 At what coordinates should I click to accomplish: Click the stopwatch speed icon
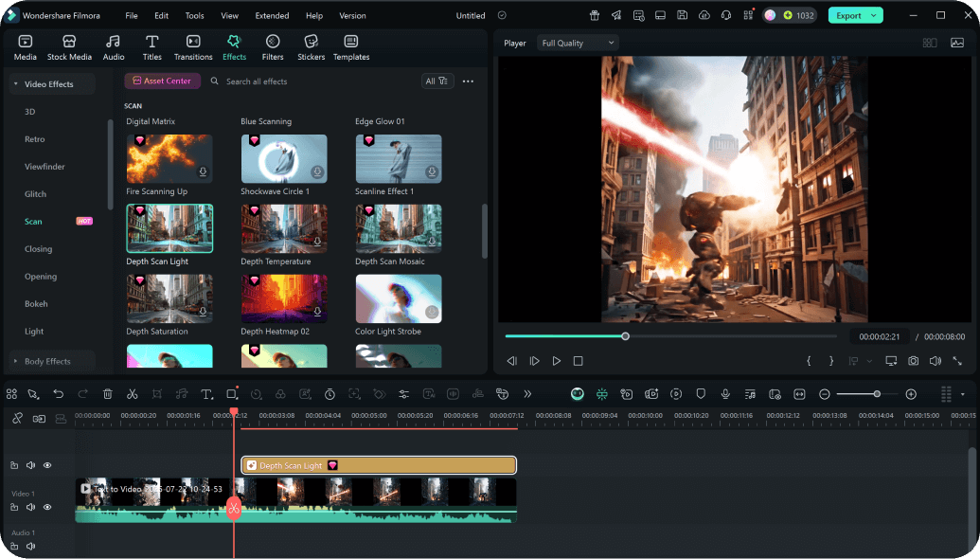click(330, 394)
